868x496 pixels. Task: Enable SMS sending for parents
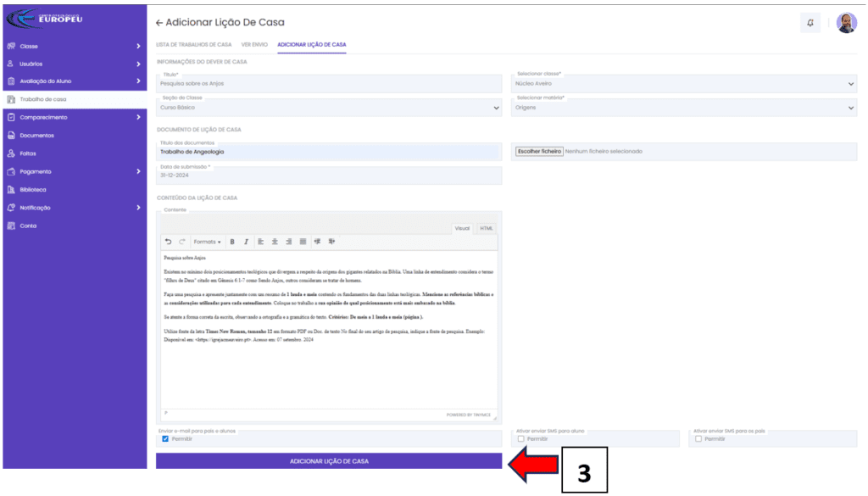698,438
